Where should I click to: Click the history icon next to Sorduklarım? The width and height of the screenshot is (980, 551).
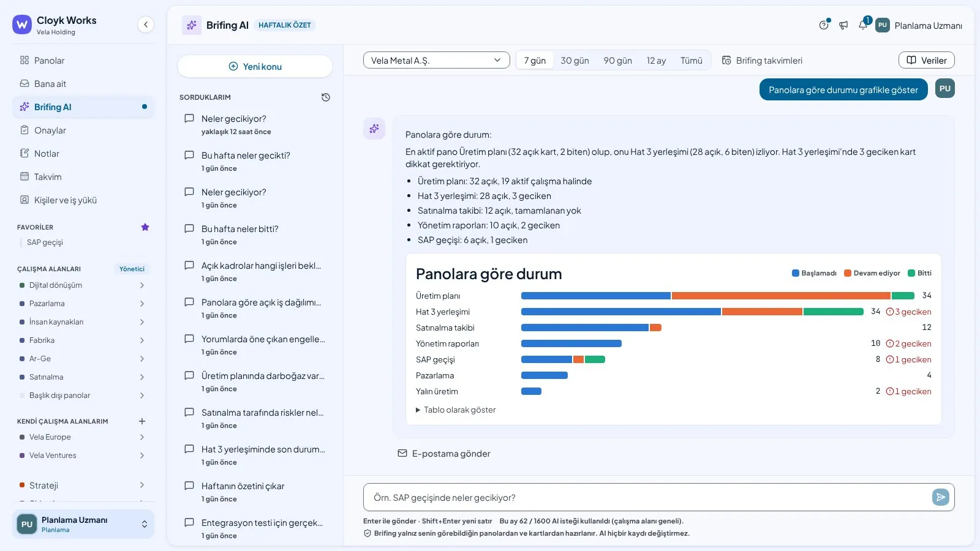click(326, 97)
